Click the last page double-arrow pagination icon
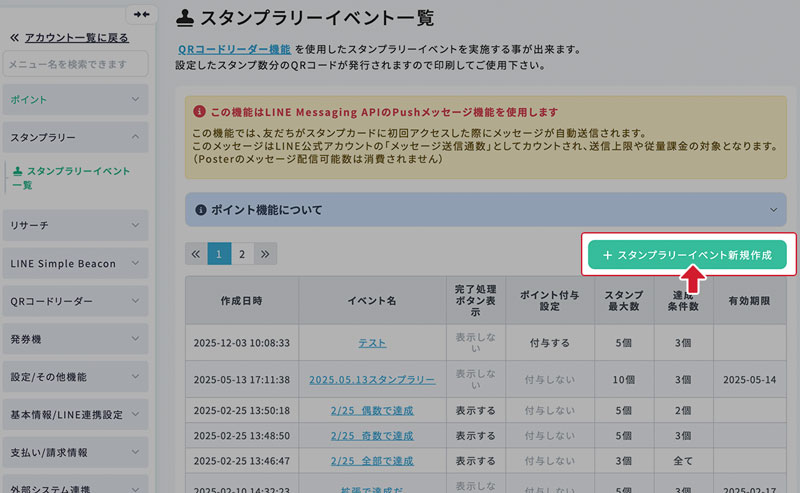The width and height of the screenshot is (800, 493). click(265, 254)
